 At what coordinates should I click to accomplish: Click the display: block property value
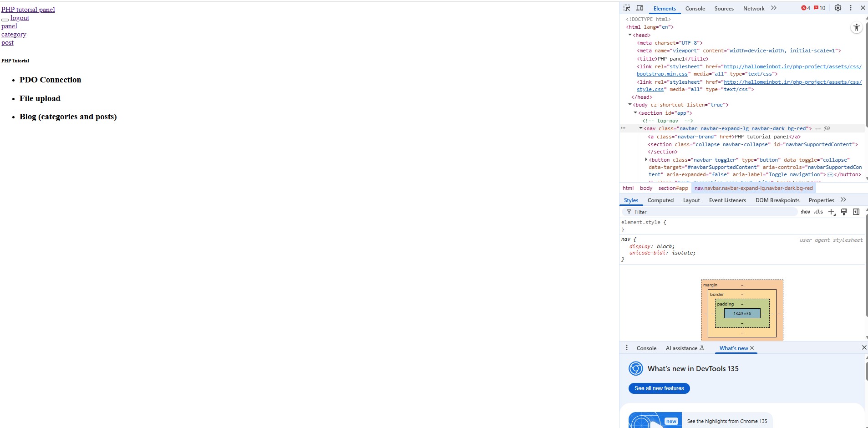click(664, 246)
